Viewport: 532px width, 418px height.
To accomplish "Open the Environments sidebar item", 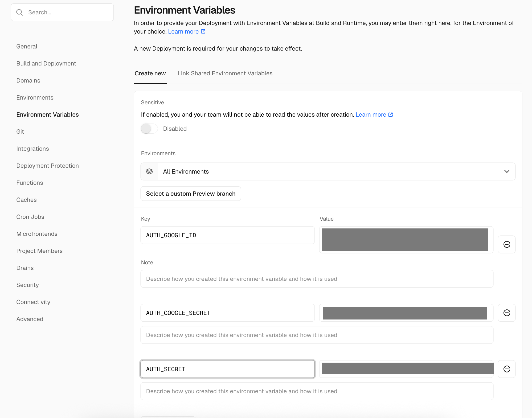I will pos(35,97).
